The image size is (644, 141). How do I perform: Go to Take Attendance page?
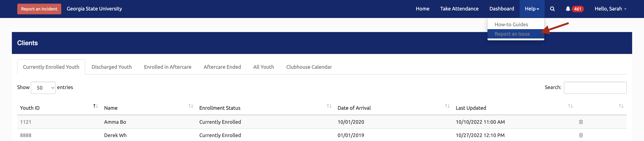(459, 9)
